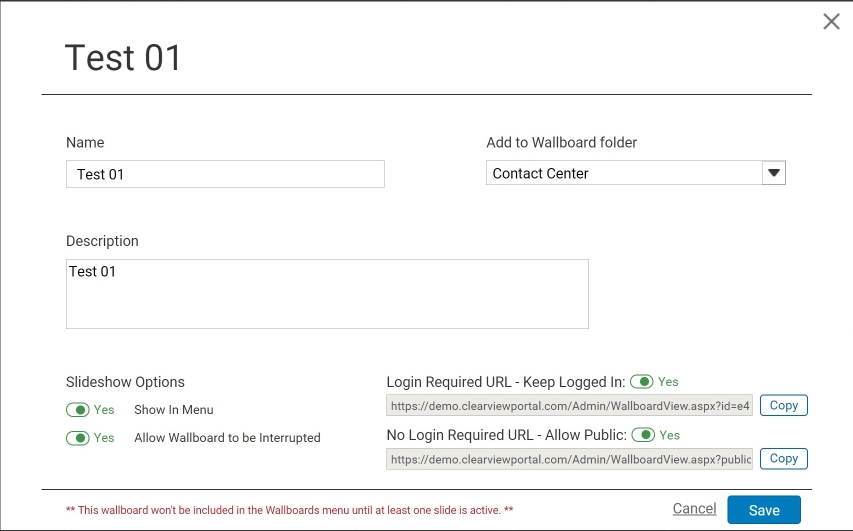
Task: Close the Test 01 dialog
Action: 831,22
